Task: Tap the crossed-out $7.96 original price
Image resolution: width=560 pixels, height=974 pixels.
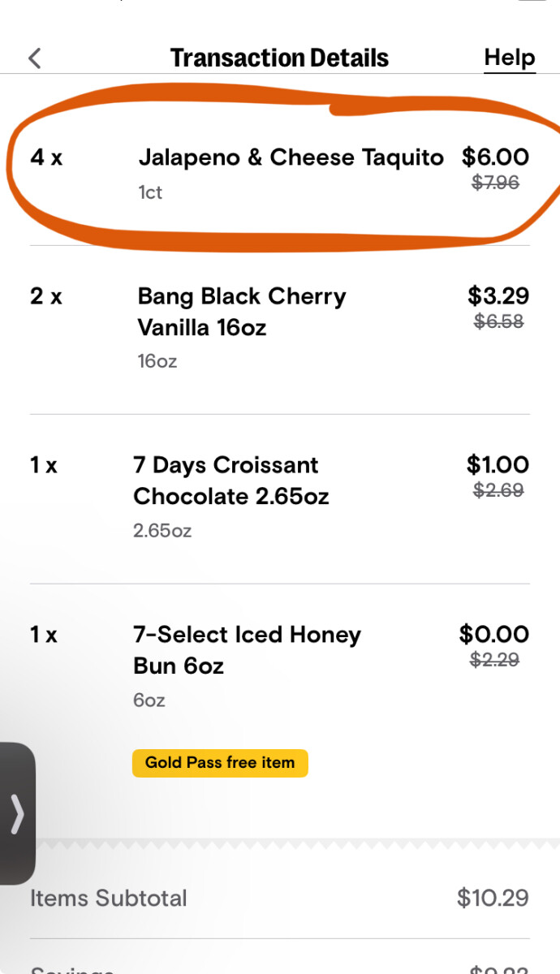Action: tap(496, 183)
